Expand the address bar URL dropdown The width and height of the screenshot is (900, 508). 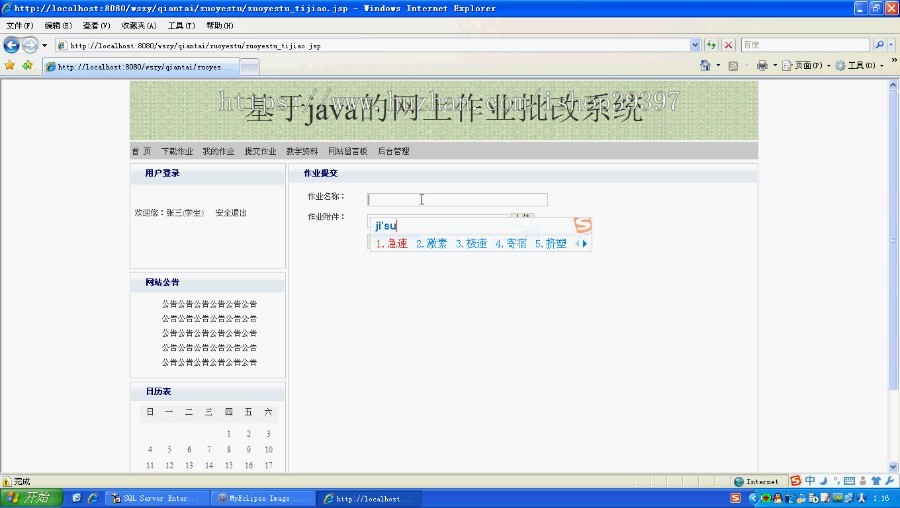click(695, 45)
